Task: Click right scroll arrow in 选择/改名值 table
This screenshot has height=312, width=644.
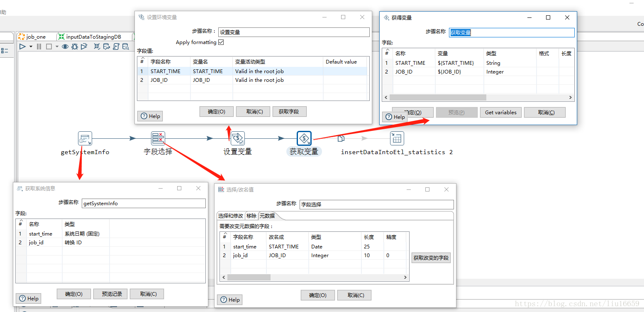Action: tap(406, 277)
